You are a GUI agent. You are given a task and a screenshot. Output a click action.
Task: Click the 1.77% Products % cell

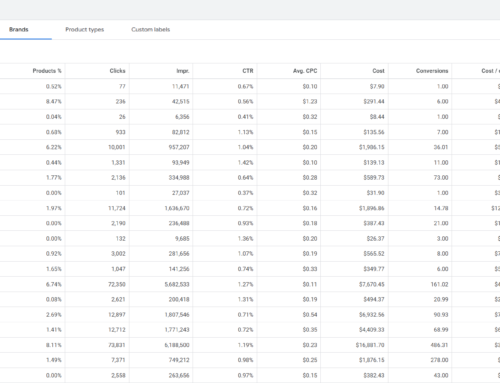click(54, 177)
